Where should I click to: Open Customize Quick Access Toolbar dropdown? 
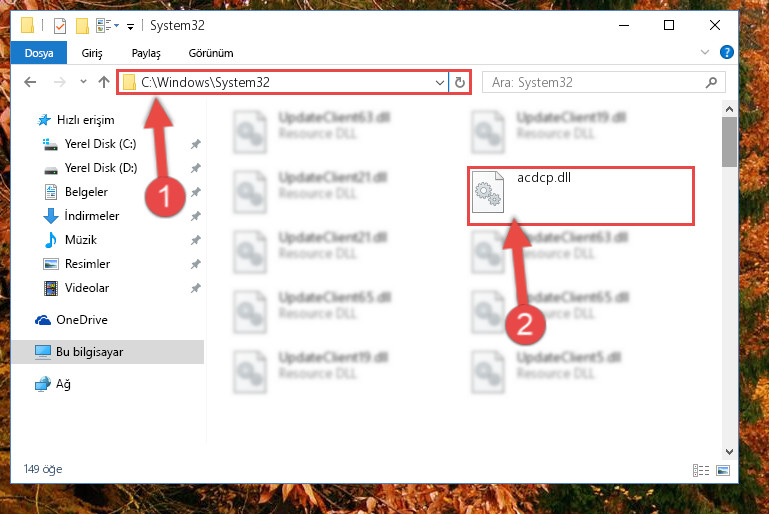pos(130,26)
